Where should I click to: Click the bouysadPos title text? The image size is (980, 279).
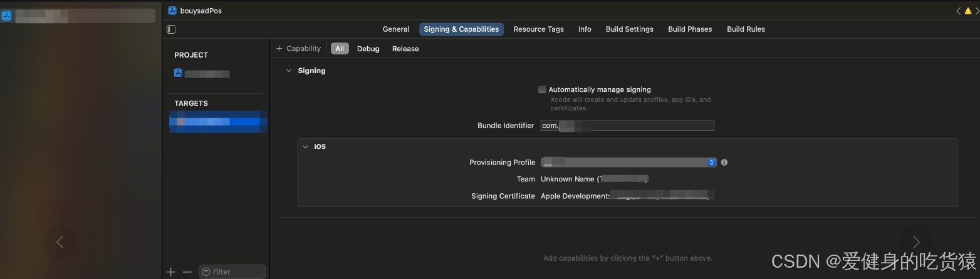[201, 11]
